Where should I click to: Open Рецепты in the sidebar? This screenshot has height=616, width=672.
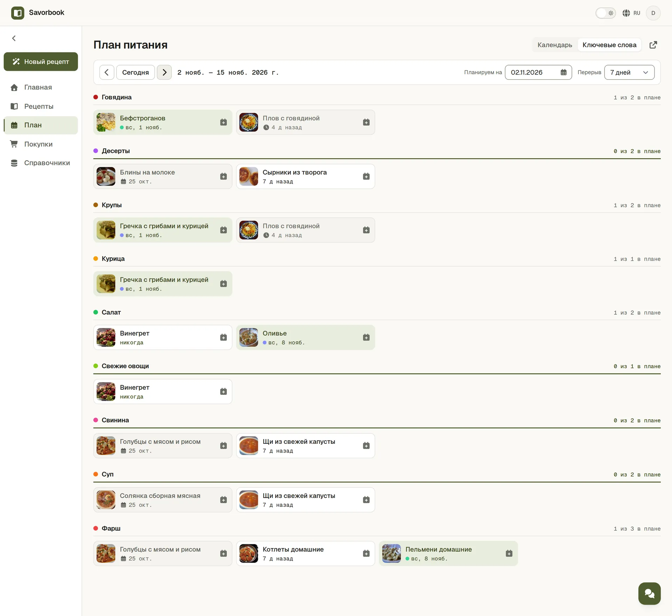coord(41,106)
